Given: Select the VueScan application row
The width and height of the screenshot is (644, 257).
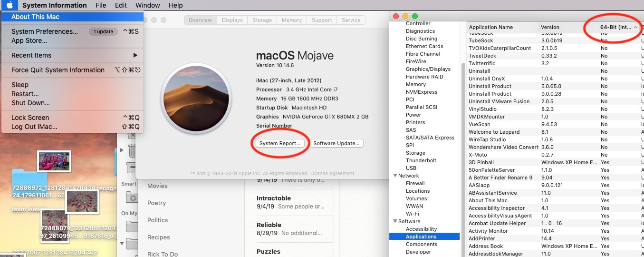Looking at the screenshot, I should tap(556, 124).
